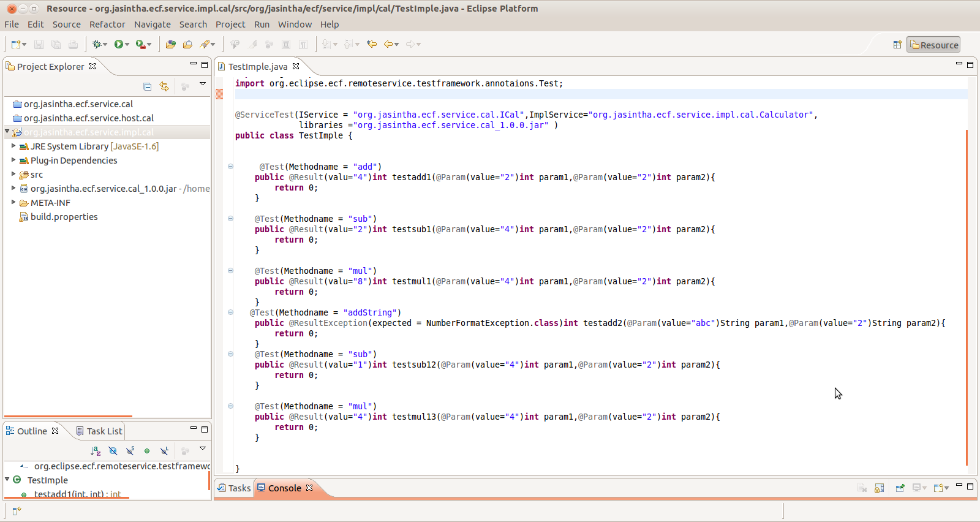Open the Edit menu

click(x=36, y=25)
